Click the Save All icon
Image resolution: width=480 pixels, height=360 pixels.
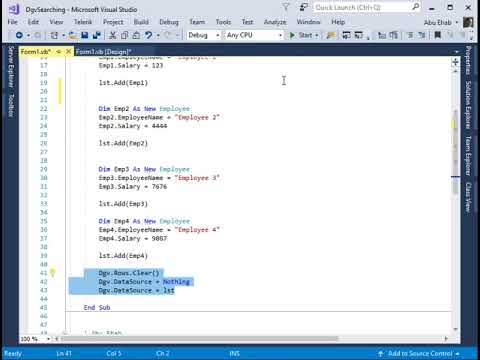(x=97, y=35)
